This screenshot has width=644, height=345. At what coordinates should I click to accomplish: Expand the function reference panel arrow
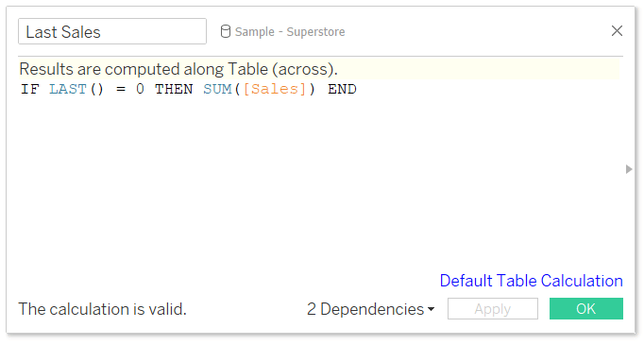[x=628, y=169]
